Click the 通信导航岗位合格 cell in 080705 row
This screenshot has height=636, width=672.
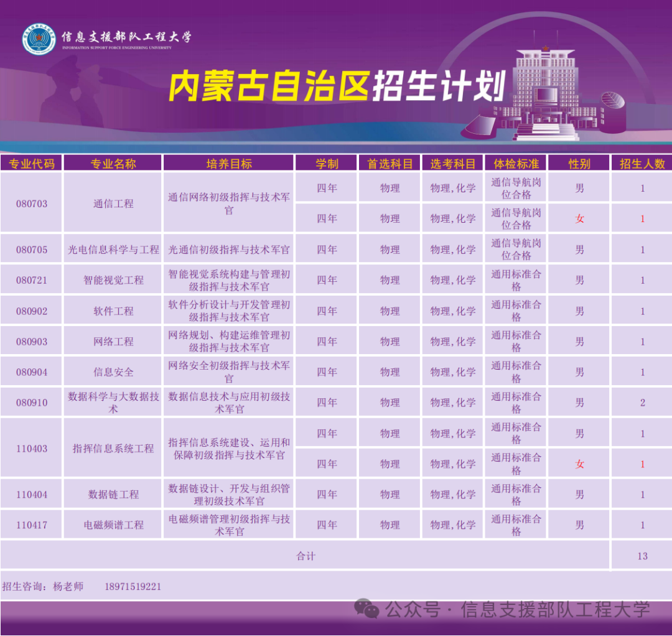pos(516,250)
